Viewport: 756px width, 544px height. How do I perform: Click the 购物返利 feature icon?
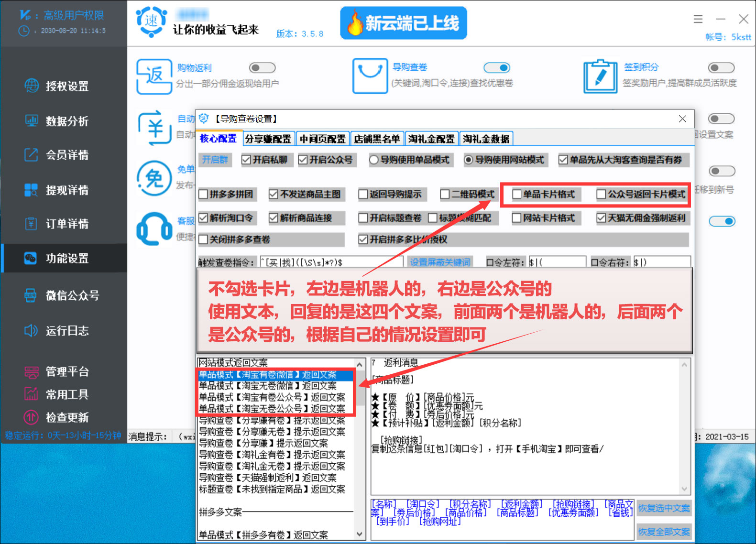154,76
